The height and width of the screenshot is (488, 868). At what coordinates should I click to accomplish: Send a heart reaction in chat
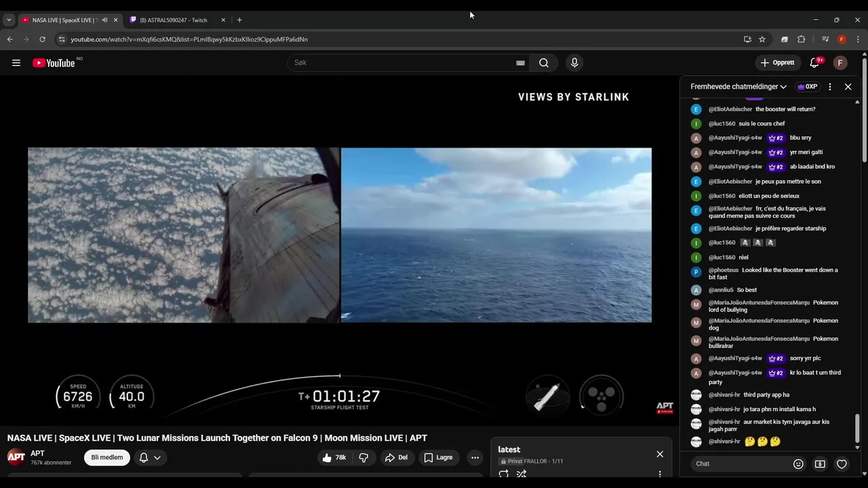pos(842,464)
